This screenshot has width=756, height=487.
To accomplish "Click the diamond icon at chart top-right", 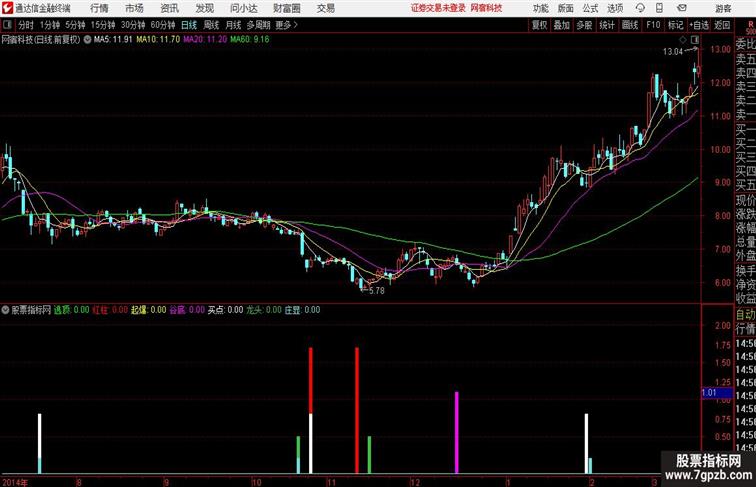I will pyautogui.click(x=683, y=40).
